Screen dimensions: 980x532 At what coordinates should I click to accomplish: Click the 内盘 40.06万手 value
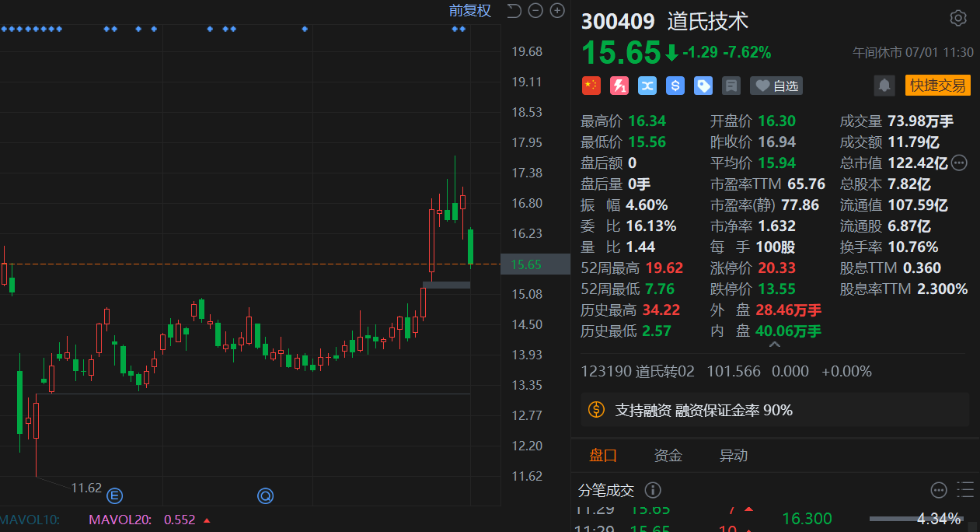point(788,331)
